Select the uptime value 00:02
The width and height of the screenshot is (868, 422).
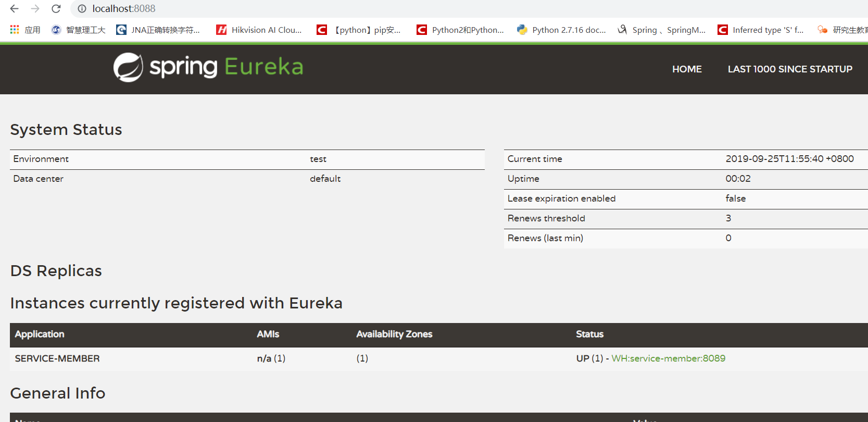pyautogui.click(x=738, y=179)
